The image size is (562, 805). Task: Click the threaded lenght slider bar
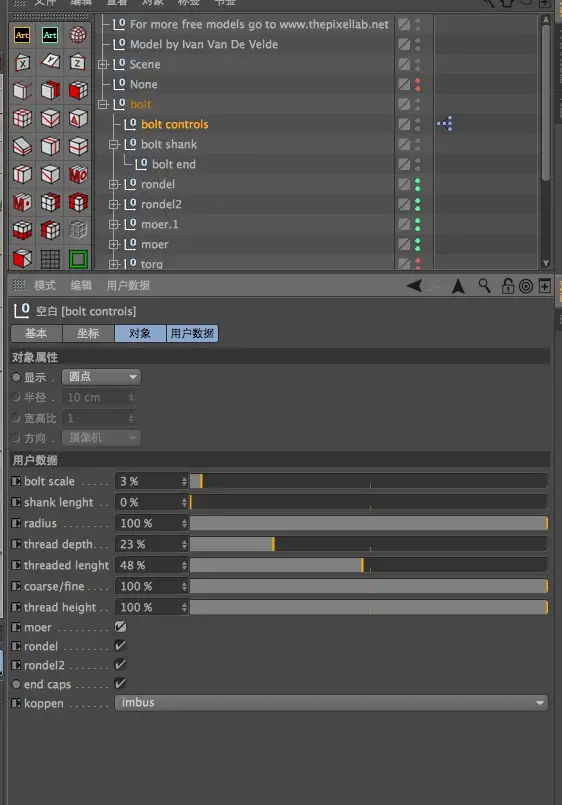369,565
